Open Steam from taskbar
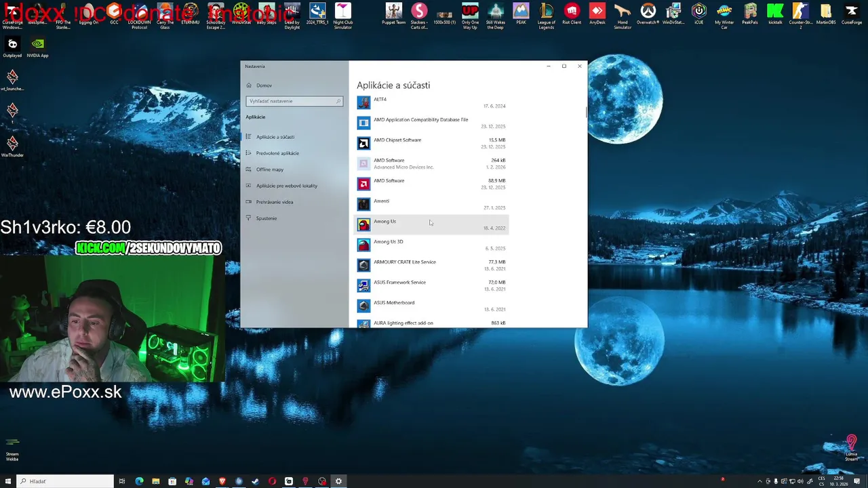This screenshot has height=488, width=868. click(x=256, y=481)
